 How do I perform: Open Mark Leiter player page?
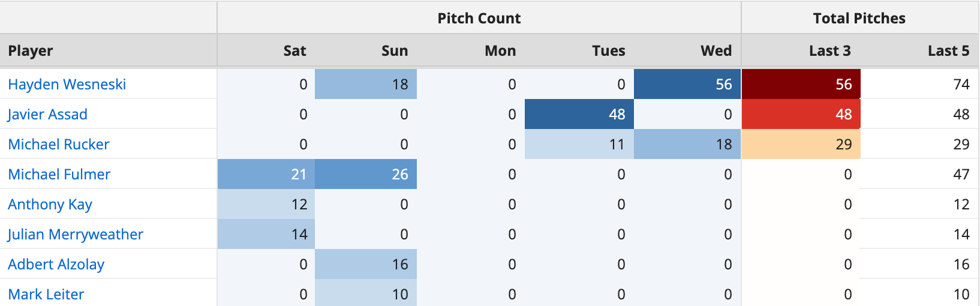coord(46,295)
